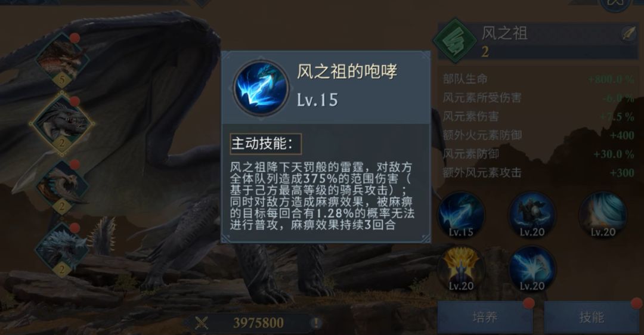Screen dimensions: 644x335
Task: Select the bone-skull dragon portrait
Action: point(61,187)
